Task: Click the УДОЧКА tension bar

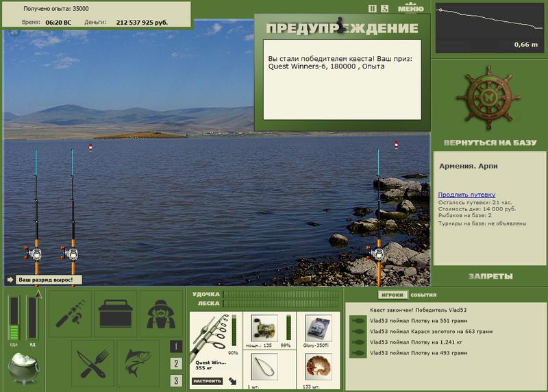Action: tap(281, 295)
